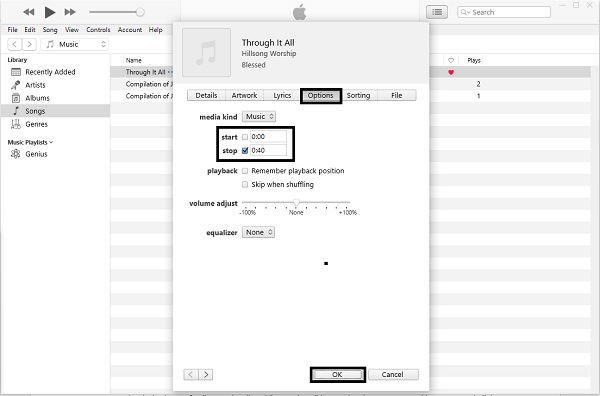Click the song artwork placeholder thumbnail
The width and height of the screenshot is (600, 396).
pos(207,52)
